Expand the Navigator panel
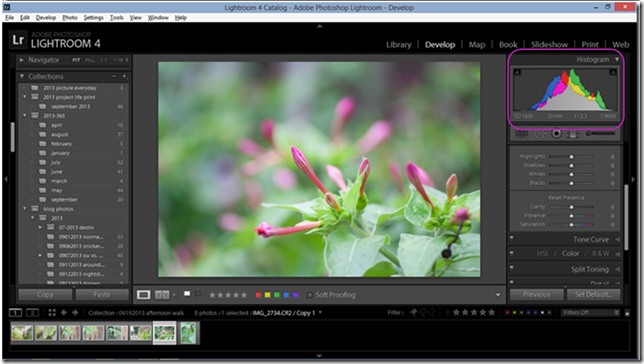Image resolution: width=644 pixels, height=364 pixels. click(22, 60)
